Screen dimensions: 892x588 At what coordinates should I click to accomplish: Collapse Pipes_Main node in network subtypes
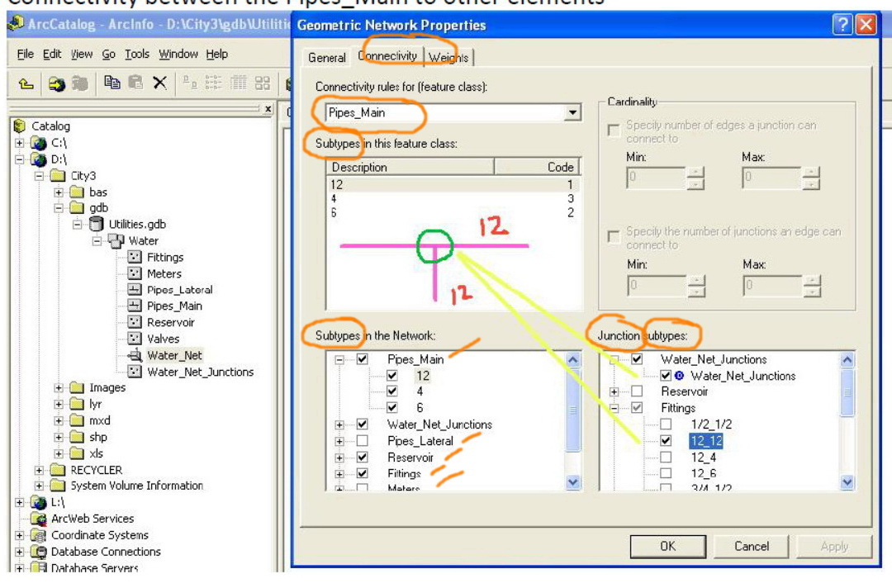tap(339, 359)
